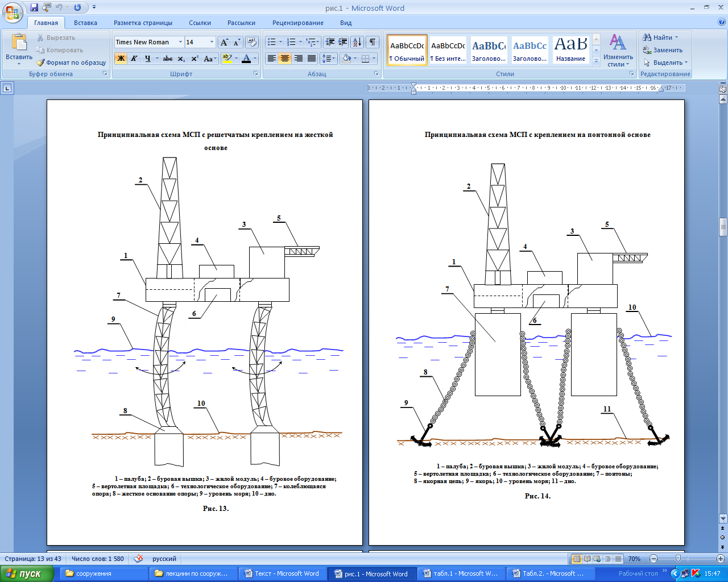The width and height of the screenshot is (728, 582).
Task: Click the Clear Formatting eraser icon
Action: pyautogui.click(x=252, y=42)
